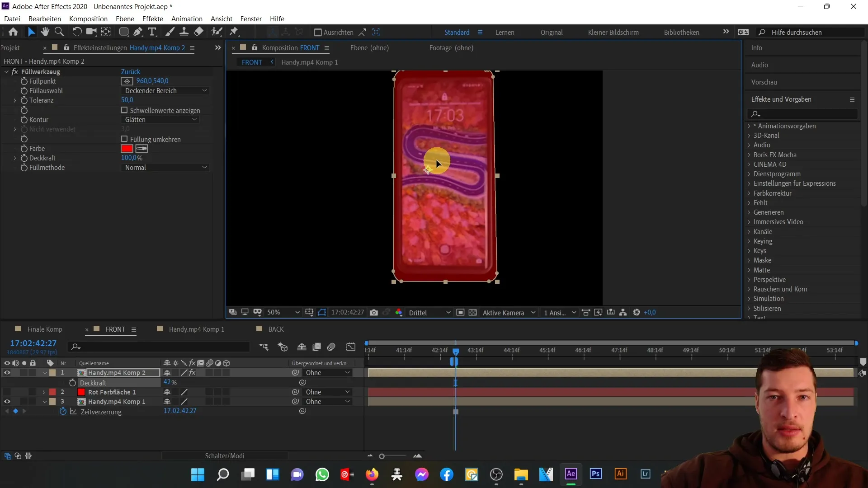The image size is (868, 488).
Task: Select Lernen workspace
Action: click(505, 33)
